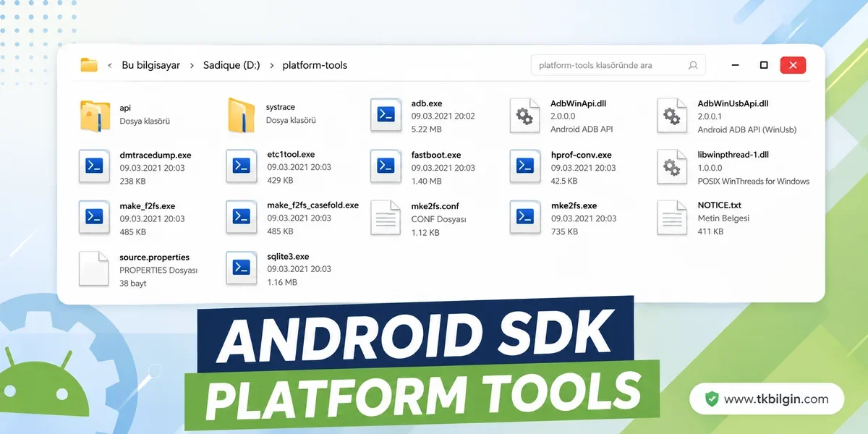This screenshot has width=868, height=434.
Task: Click the mke2fs.conf file name
Action: [435, 206]
